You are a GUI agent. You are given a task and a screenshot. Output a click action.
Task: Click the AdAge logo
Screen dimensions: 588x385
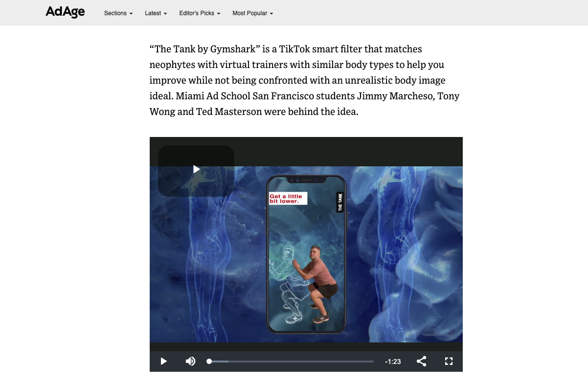click(x=65, y=12)
